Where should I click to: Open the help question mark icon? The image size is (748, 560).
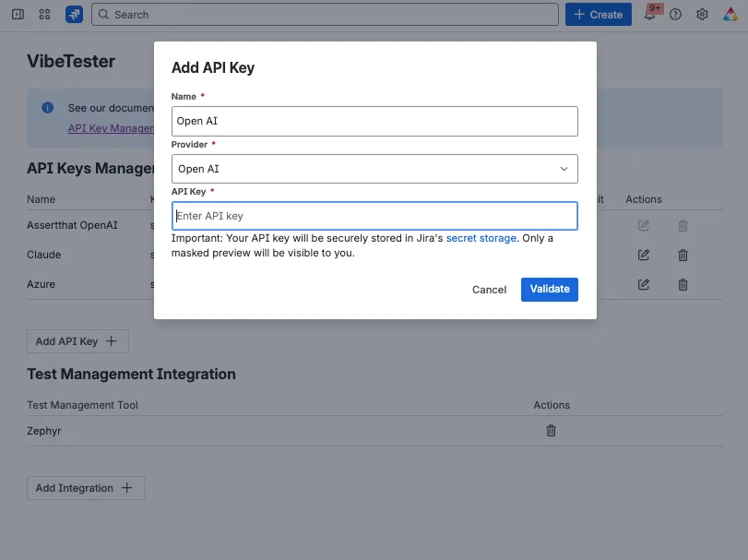pyautogui.click(x=675, y=15)
